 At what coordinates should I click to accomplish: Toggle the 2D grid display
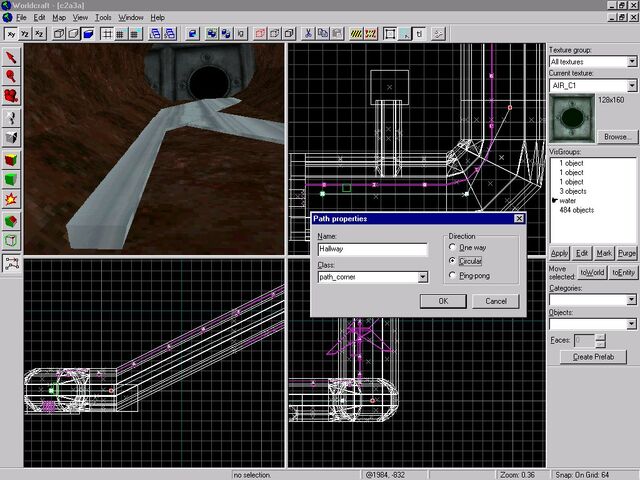[x=107, y=34]
